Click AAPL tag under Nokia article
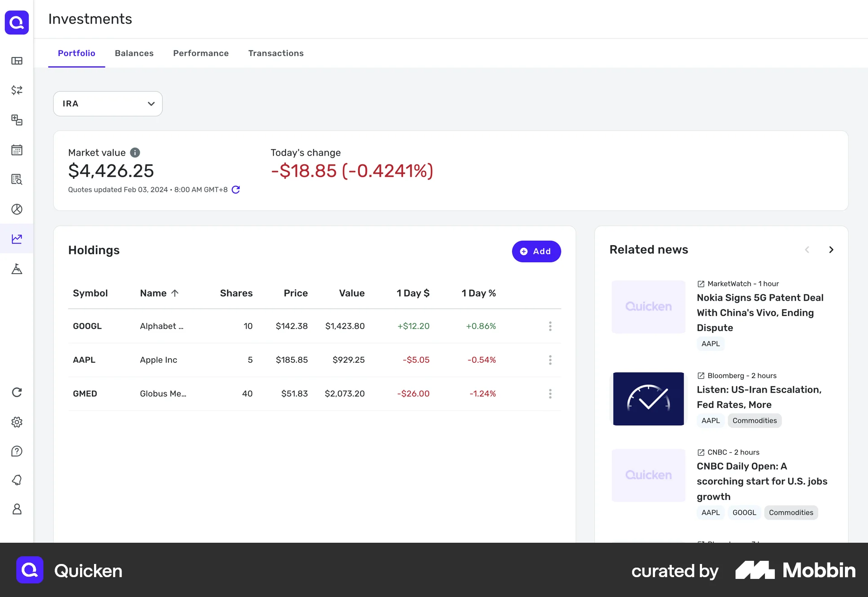The image size is (868, 597). pos(711,344)
